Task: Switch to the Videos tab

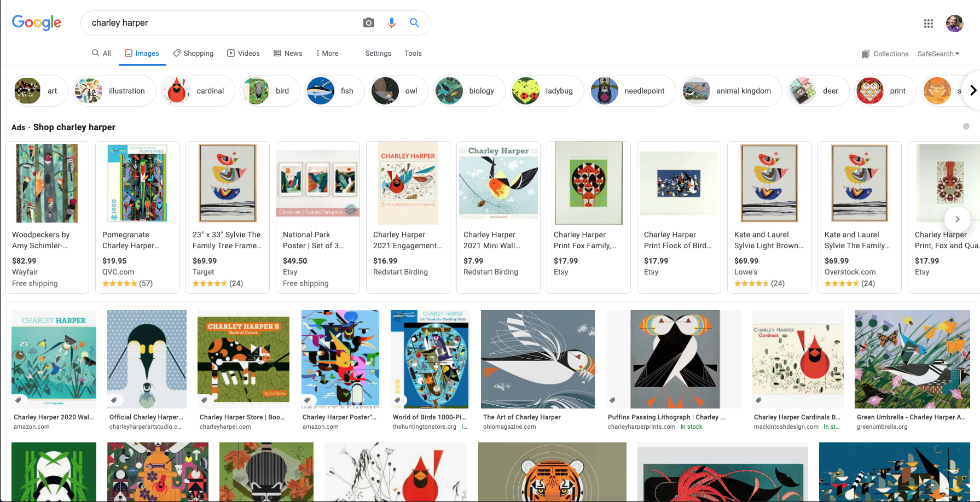Action: [x=243, y=53]
